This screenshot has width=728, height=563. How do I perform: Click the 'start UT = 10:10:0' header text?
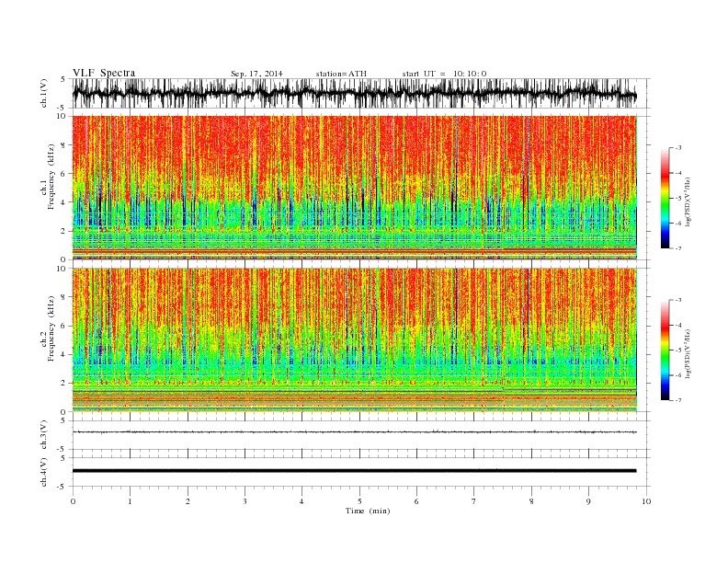pyautogui.click(x=444, y=74)
